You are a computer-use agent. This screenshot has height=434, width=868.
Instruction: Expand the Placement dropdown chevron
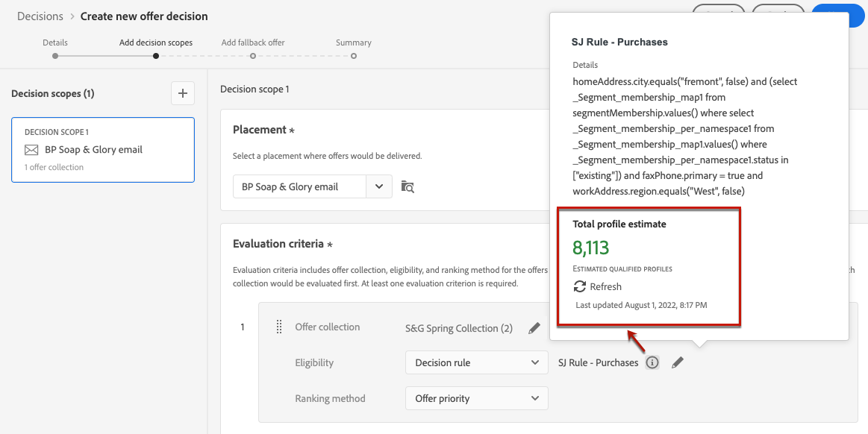point(379,186)
